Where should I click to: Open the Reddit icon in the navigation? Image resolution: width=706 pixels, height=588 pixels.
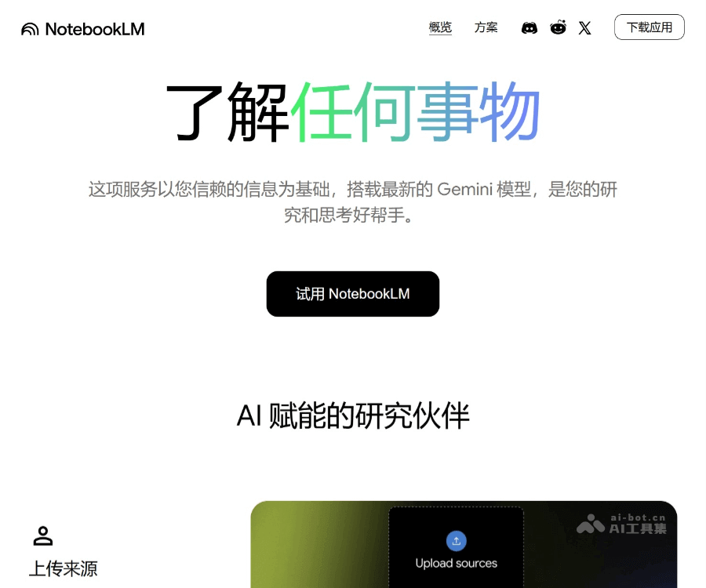(558, 27)
